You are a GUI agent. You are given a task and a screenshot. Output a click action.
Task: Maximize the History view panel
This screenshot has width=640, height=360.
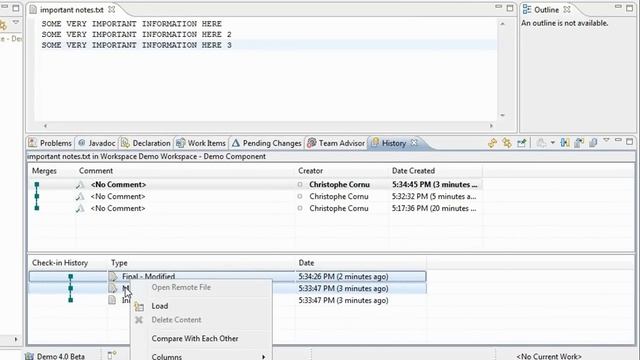630,141
